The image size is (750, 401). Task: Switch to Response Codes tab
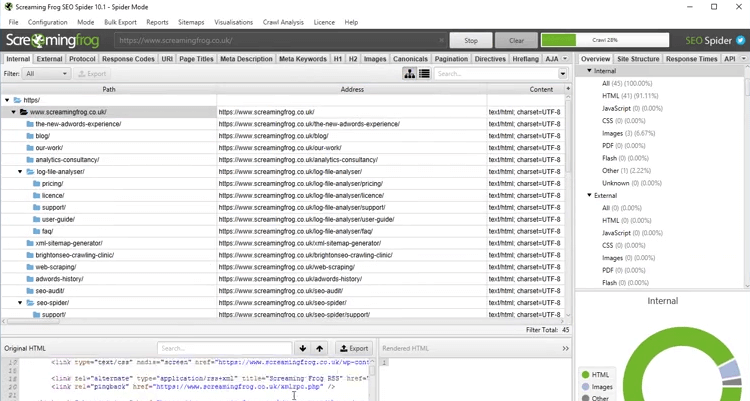(128, 59)
